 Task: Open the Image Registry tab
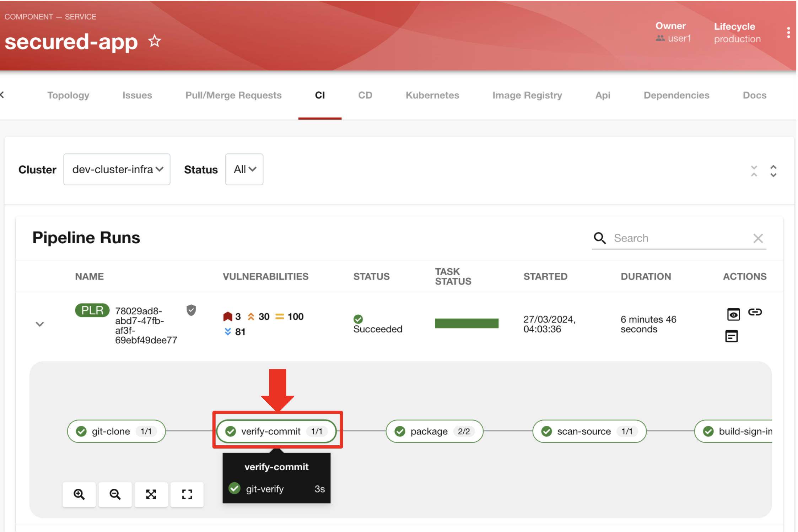click(527, 95)
